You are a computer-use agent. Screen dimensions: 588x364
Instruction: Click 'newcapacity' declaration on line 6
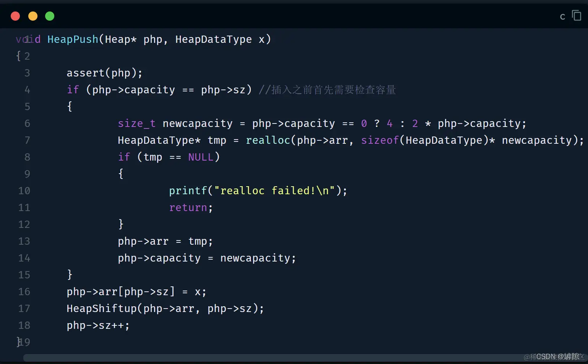tap(198, 123)
